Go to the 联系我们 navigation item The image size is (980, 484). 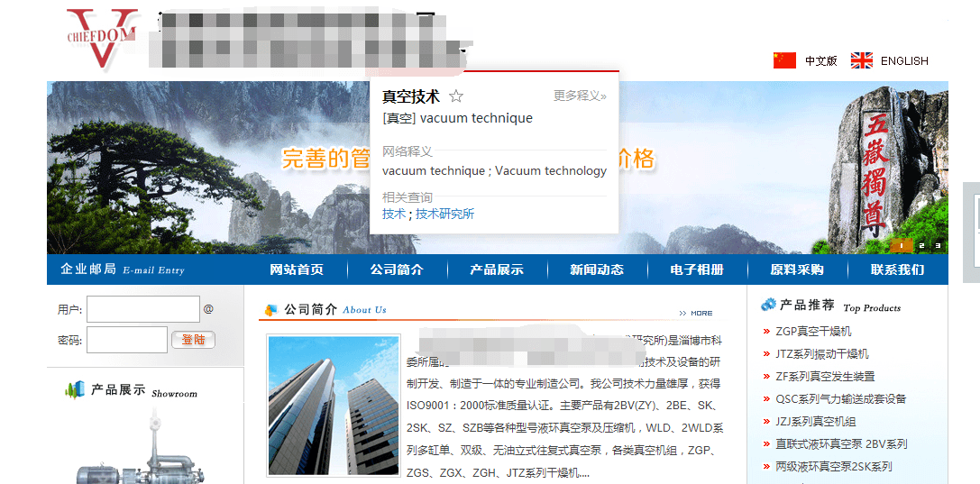(897, 269)
